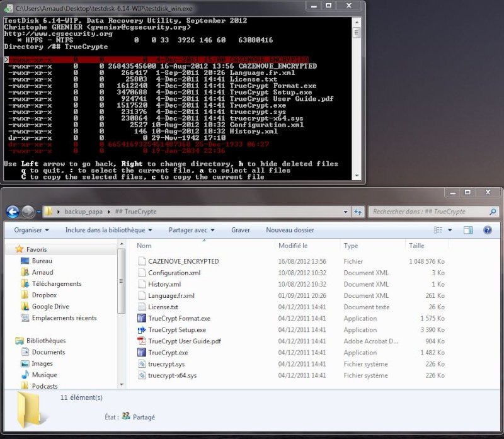Select the TrueCrypt Format.exe icon

click(142, 318)
